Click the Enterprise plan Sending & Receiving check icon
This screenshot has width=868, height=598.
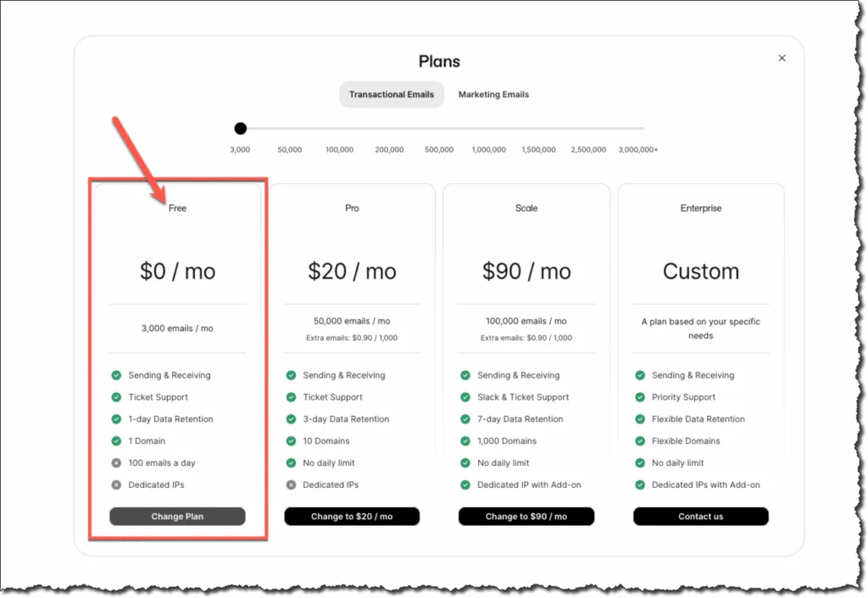click(640, 375)
